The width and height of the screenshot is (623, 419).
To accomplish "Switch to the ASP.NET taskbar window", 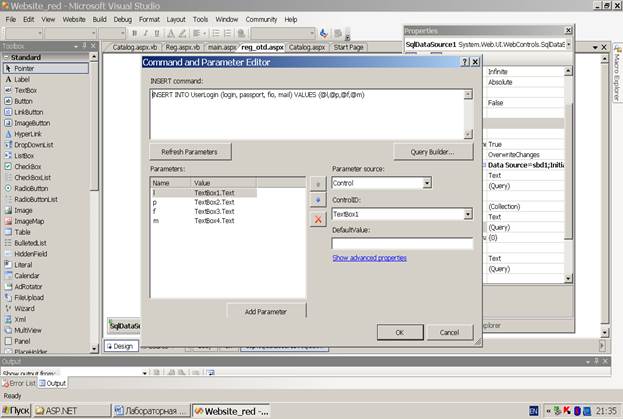I will [72, 411].
